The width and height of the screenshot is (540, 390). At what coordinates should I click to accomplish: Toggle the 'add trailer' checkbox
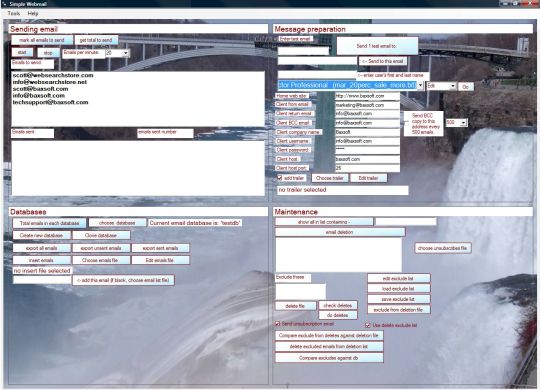[280, 178]
